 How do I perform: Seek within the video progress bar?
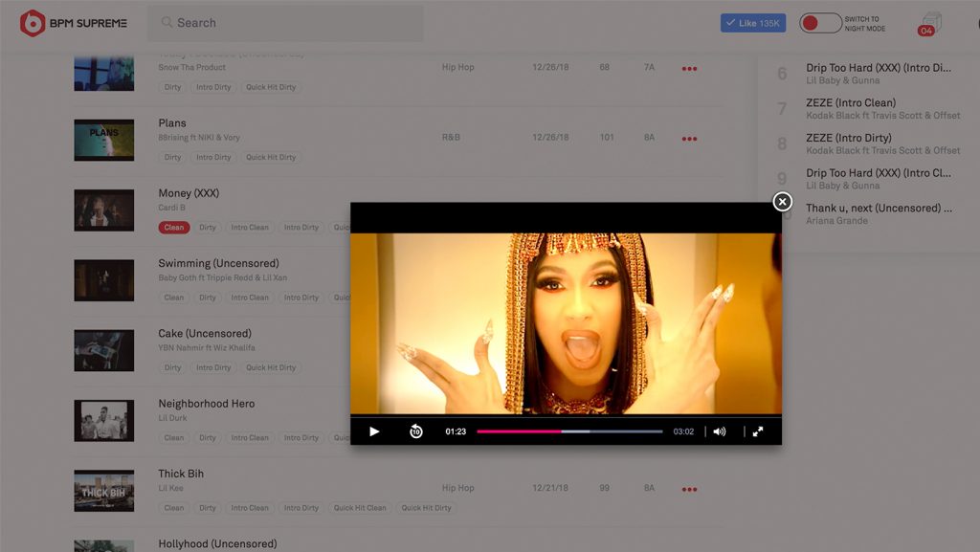[x=569, y=431]
